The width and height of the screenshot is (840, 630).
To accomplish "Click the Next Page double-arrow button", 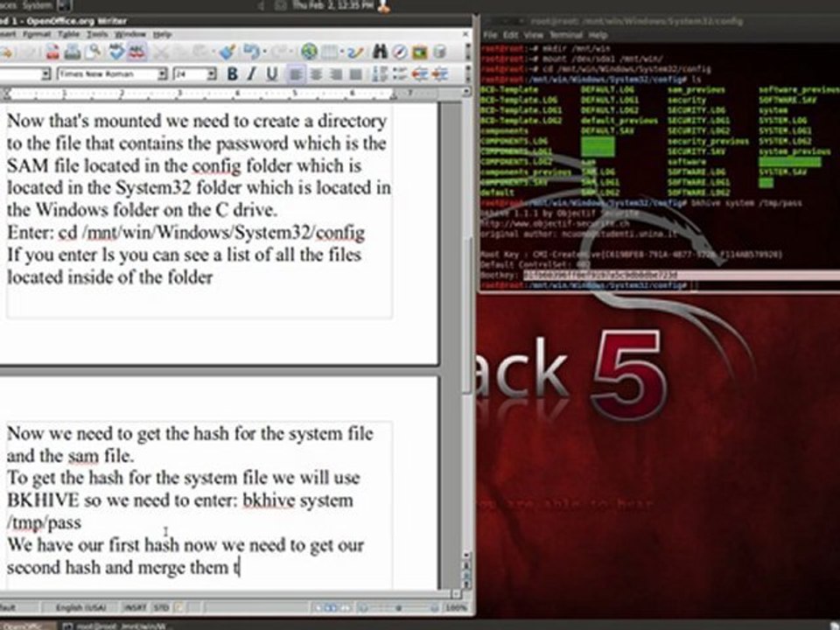I will pyautogui.click(x=465, y=584).
